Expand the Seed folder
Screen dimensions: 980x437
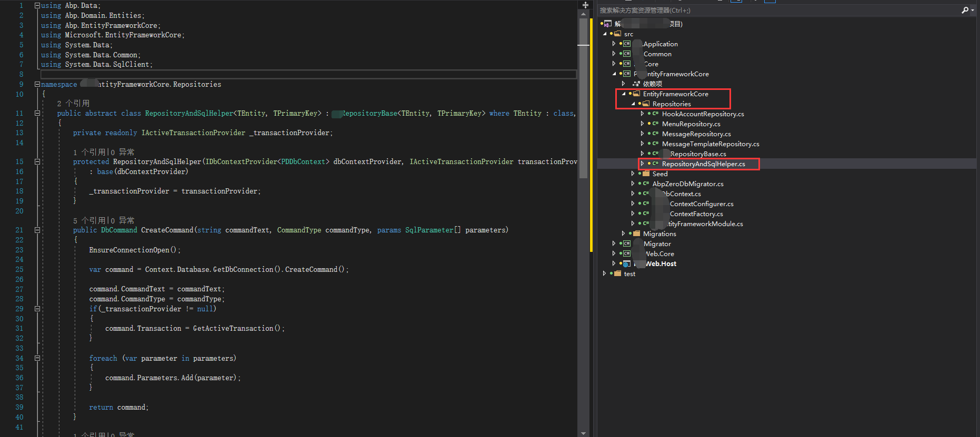coord(633,174)
